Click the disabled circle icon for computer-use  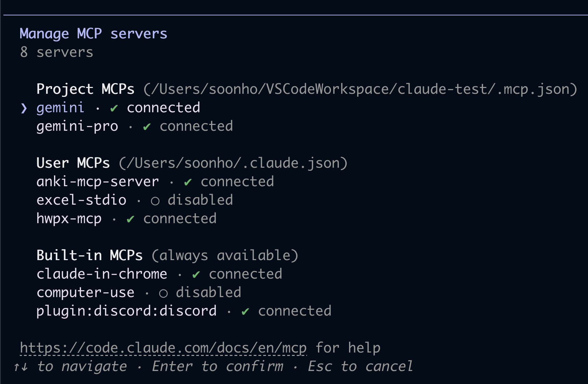coord(163,293)
